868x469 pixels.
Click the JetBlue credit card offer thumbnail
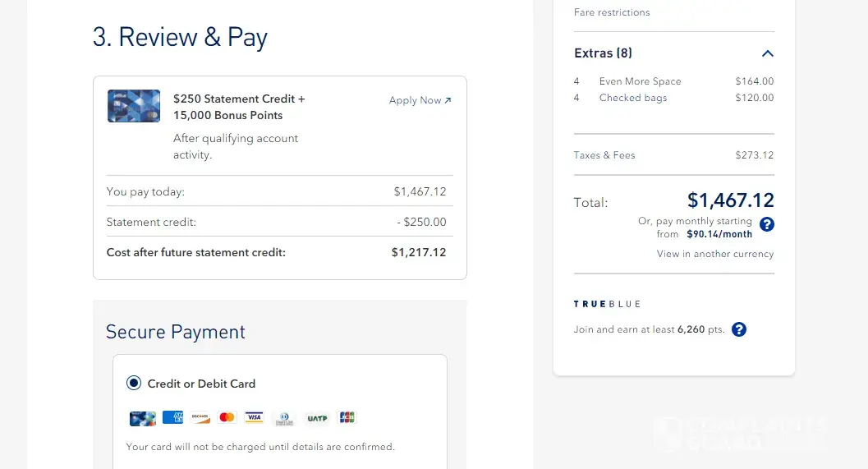134,106
